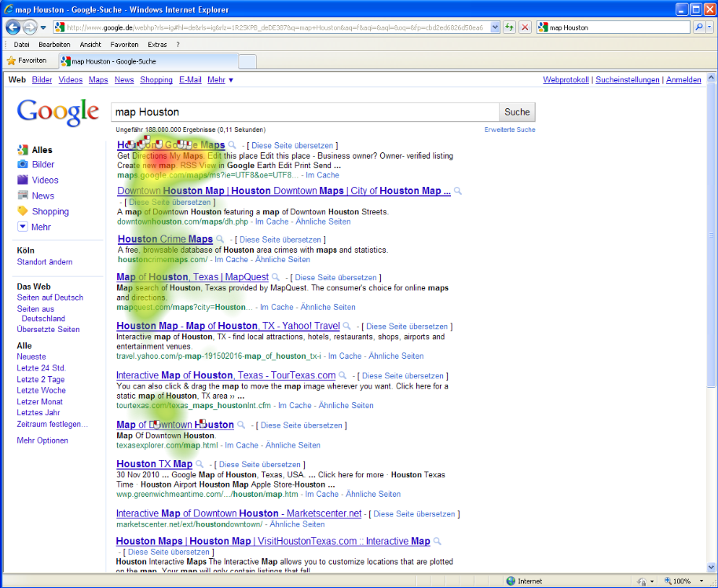This screenshot has height=588, width=718.
Task: Click the preview magnifier beside the VisitHoustonTexas.com result
Action: click(x=438, y=542)
